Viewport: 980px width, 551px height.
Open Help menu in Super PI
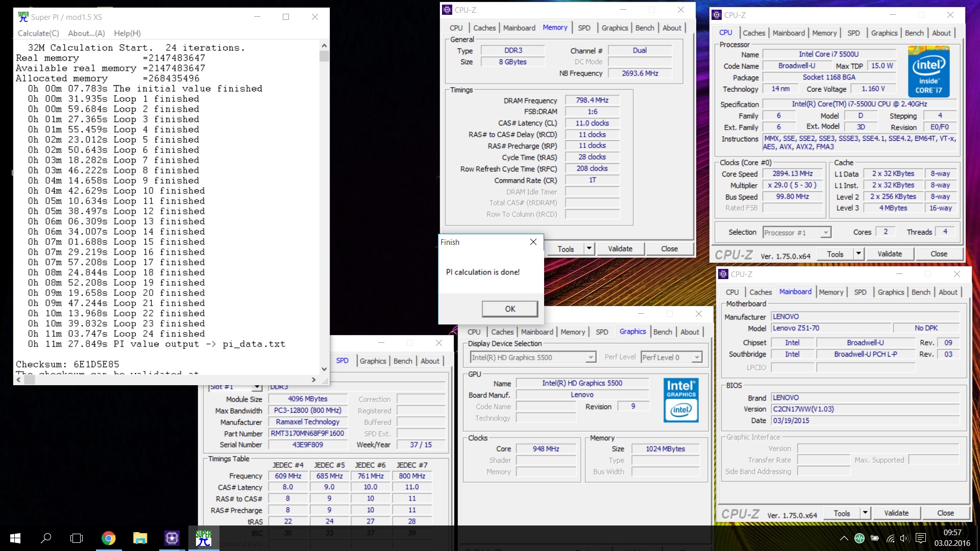127,33
